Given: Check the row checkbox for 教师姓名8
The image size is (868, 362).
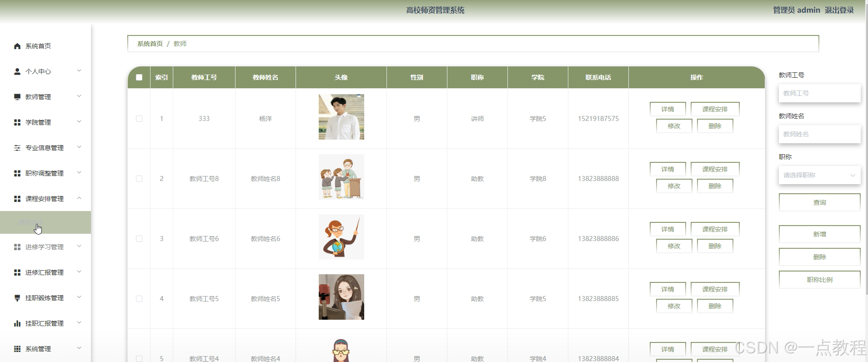Looking at the screenshot, I should (x=139, y=179).
